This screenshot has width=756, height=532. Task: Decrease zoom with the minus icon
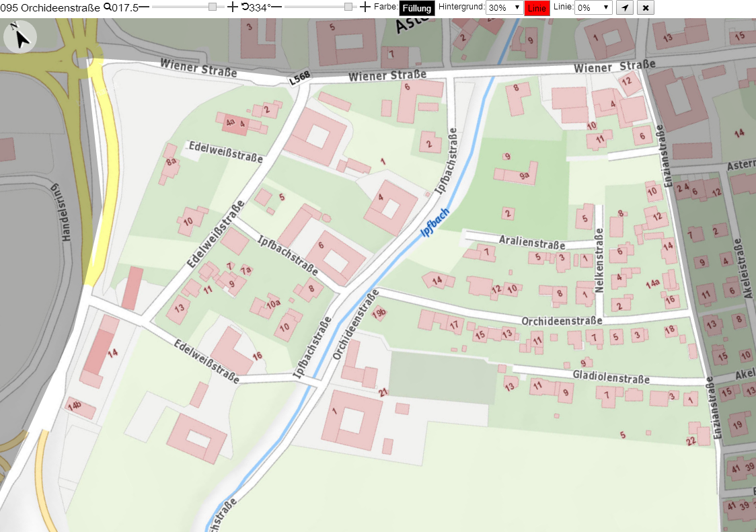tap(144, 7)
